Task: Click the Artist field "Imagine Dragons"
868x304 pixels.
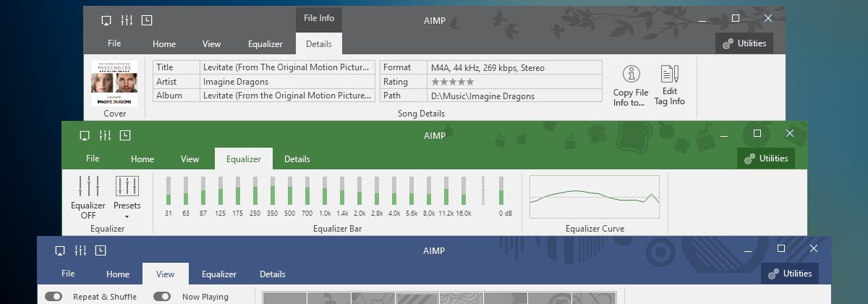Action: coord(287,82)
